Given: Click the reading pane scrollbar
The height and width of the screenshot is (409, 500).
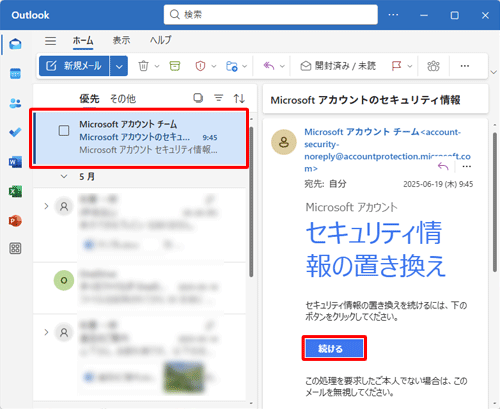Looking at the screenshot, I should coord(495,202).
